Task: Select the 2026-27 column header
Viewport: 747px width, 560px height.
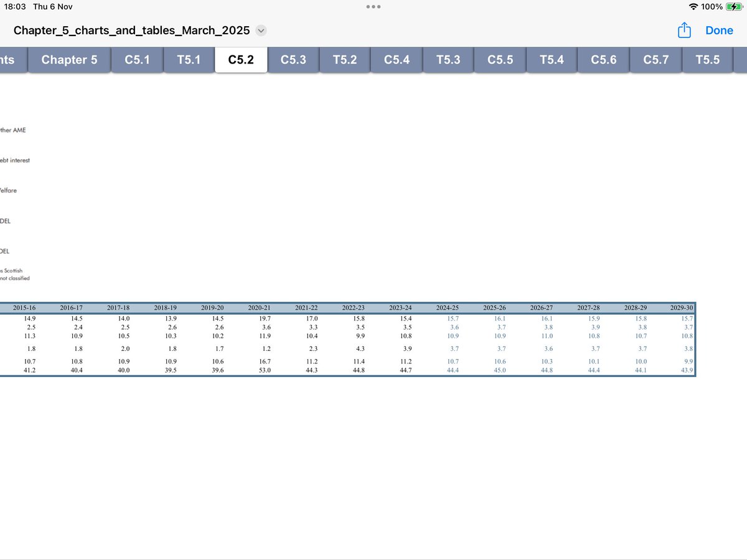Action: click(542, 308)
